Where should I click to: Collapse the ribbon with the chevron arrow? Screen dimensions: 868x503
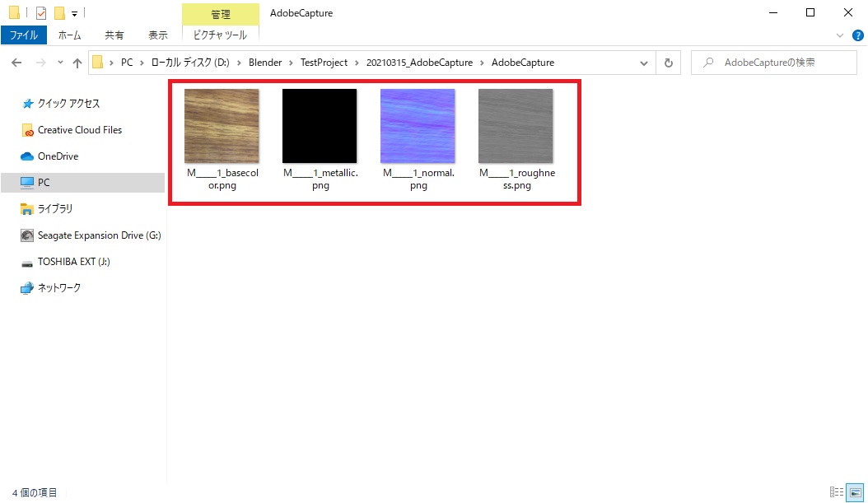pos(839,35)
